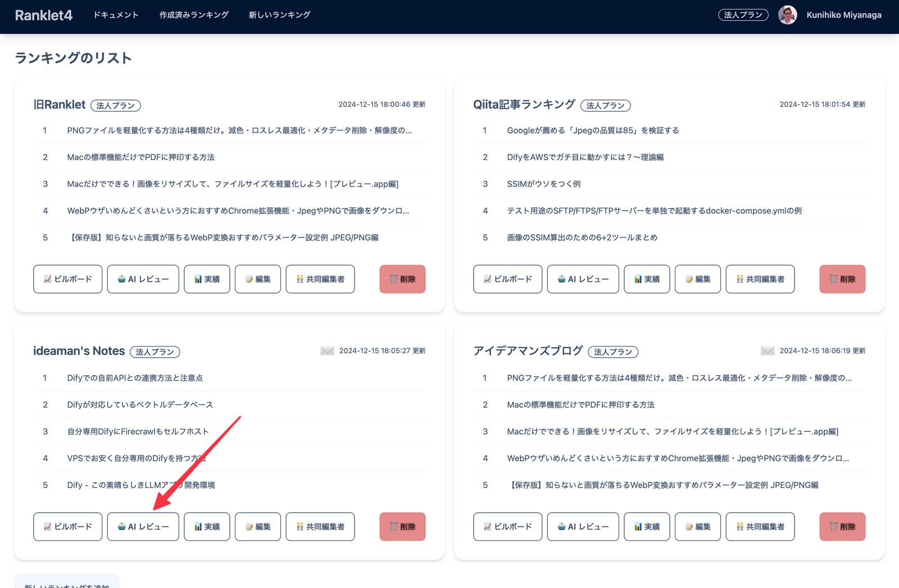Click timestamp '2024-12-15 18:00:46 更新'
Screen dimensions: 899x588
click(x=382, y=104)
